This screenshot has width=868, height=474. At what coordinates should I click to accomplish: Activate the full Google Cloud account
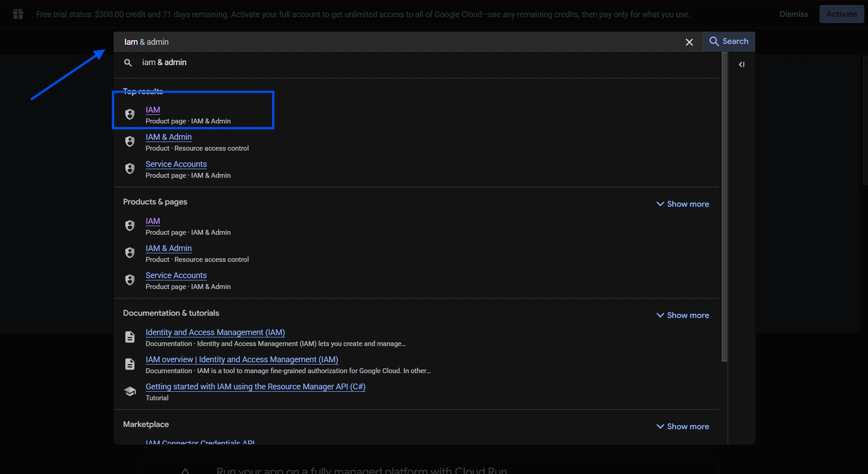(841, 14)
